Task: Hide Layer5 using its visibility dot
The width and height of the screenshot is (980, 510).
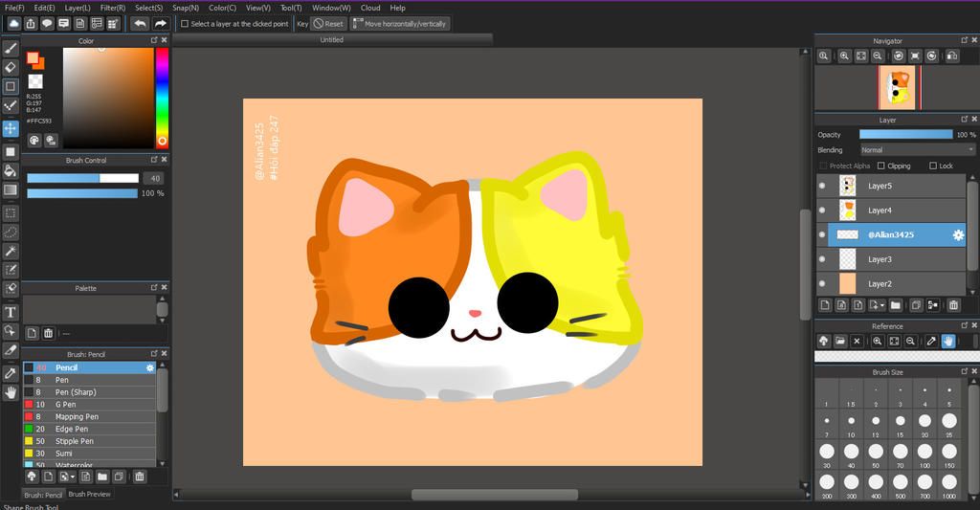Action: 822,186
